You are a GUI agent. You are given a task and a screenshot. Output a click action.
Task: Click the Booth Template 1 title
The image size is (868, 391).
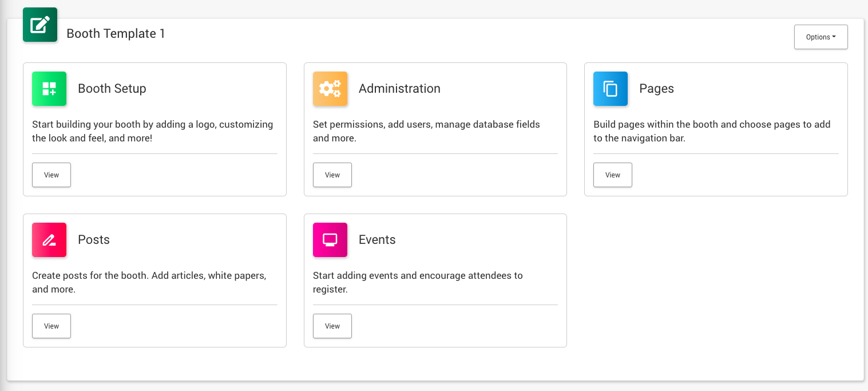click(116, 34)
